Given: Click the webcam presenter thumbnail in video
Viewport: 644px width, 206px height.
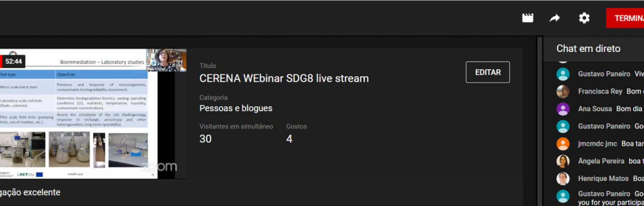Looking at the screenshot, I should click(x=166, y=60).
